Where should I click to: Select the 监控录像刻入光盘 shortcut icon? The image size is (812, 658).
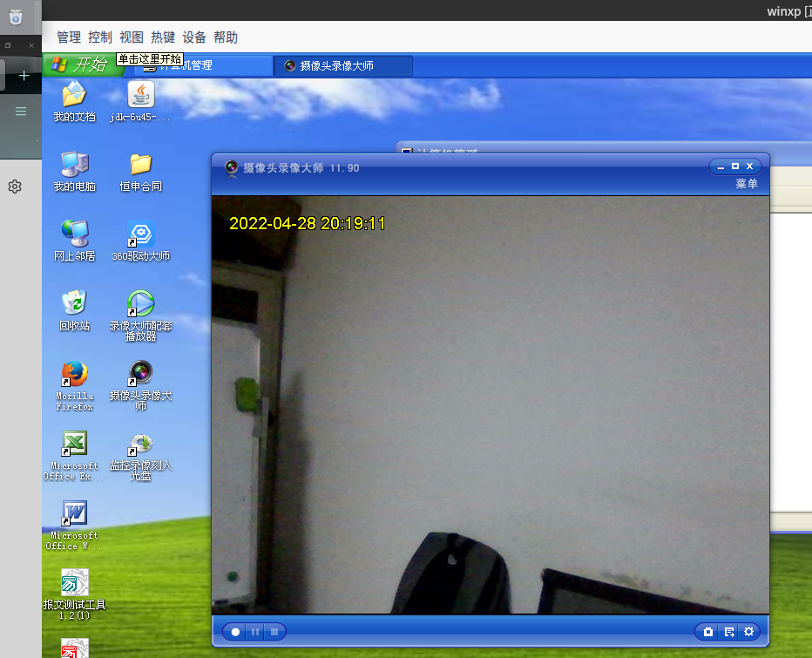[140, 456]
